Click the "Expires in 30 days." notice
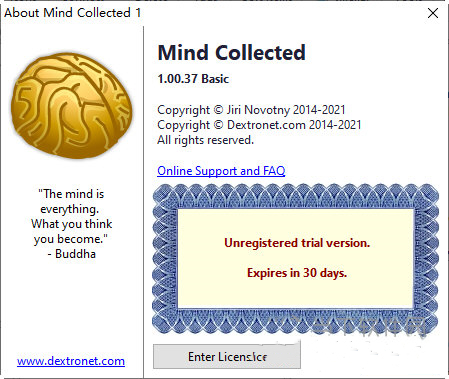Image resolution: width=449 pixels, height=379 pixels. [297, 273]
